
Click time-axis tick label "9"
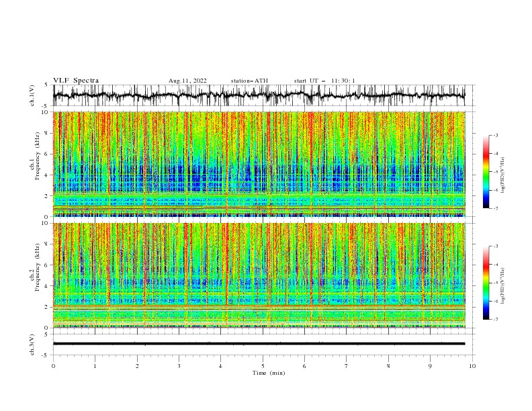tap(430, 366)
